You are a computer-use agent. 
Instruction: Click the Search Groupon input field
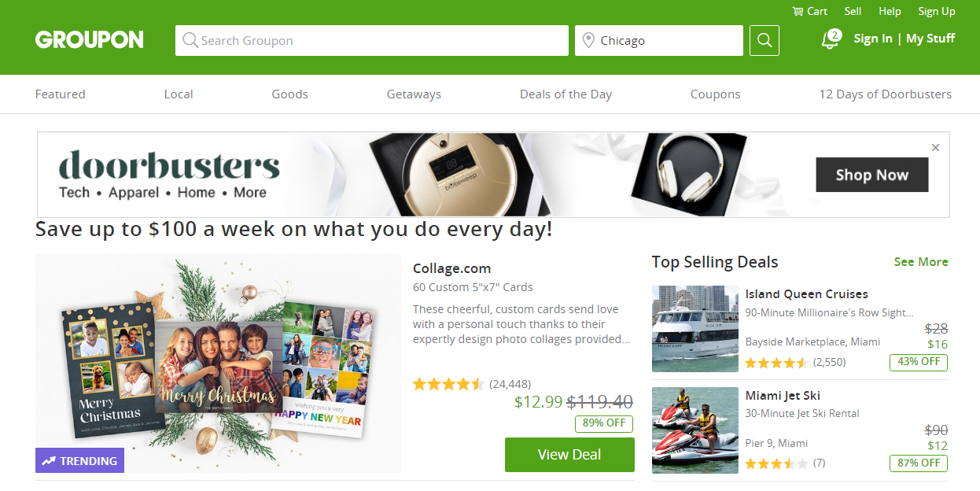372,40
